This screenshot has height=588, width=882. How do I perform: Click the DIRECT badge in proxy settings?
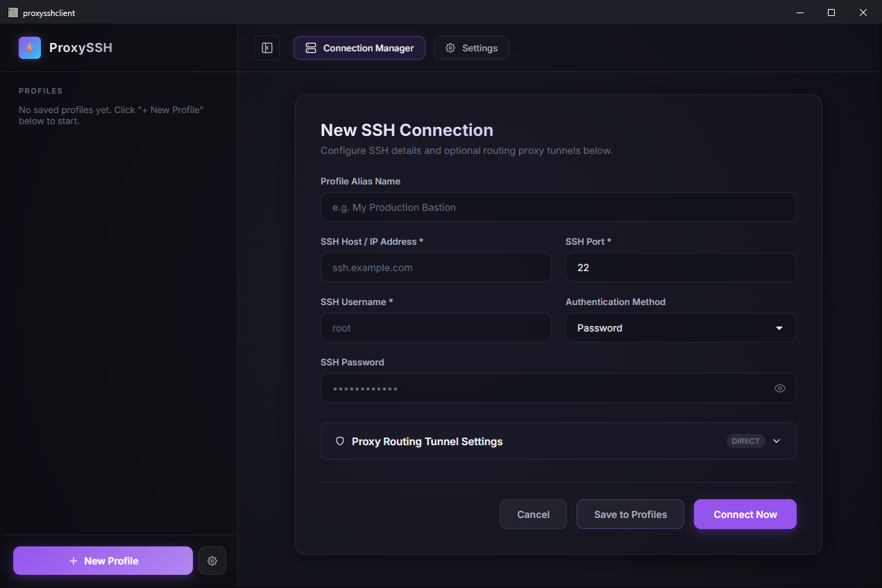pyautogui.click(x=746, y=441)
